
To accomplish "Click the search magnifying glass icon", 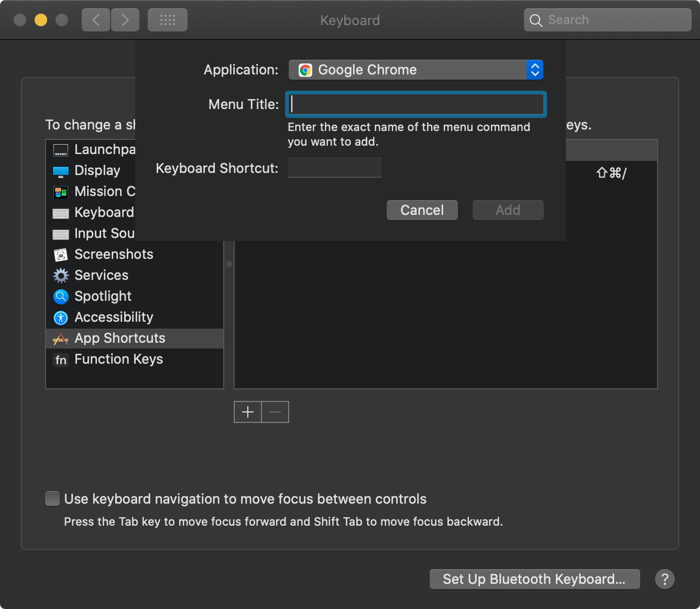I will pyautogui.click(x=535, y=20).
